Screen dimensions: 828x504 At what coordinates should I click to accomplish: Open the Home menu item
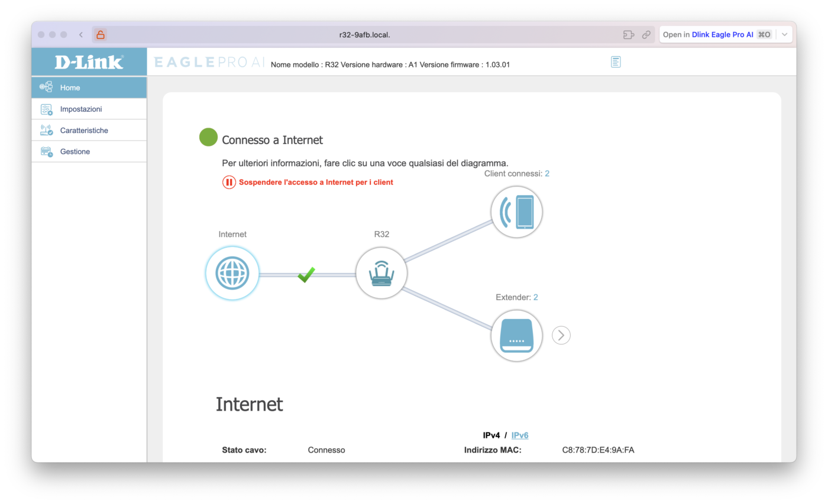pyautogui.click(x=89, y=87)
